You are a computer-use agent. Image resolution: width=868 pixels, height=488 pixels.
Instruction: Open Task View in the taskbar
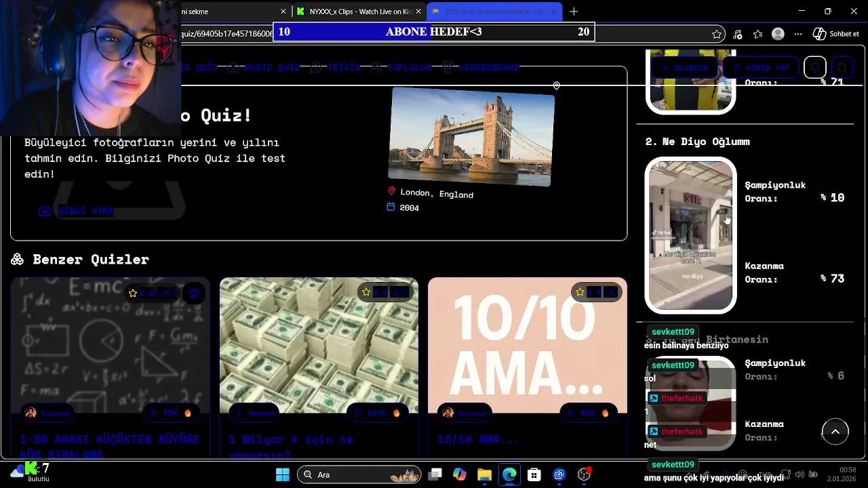click(x=435, y=474)
